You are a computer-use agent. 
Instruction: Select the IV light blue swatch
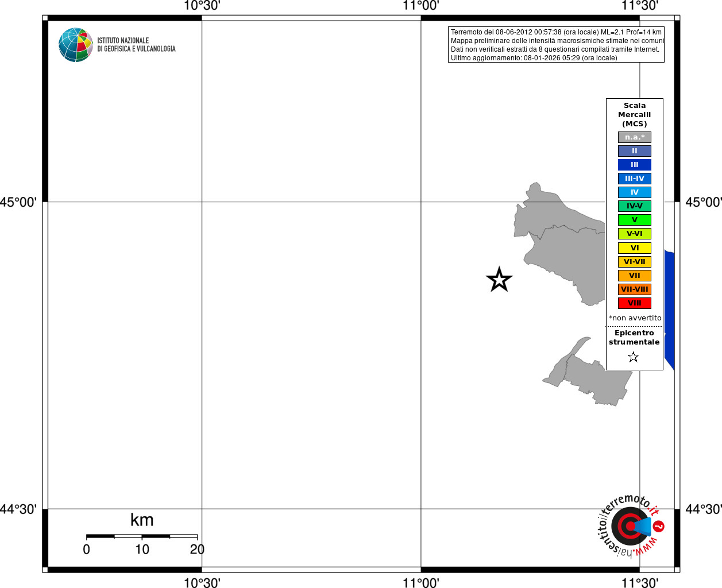[x=635, y=192]
